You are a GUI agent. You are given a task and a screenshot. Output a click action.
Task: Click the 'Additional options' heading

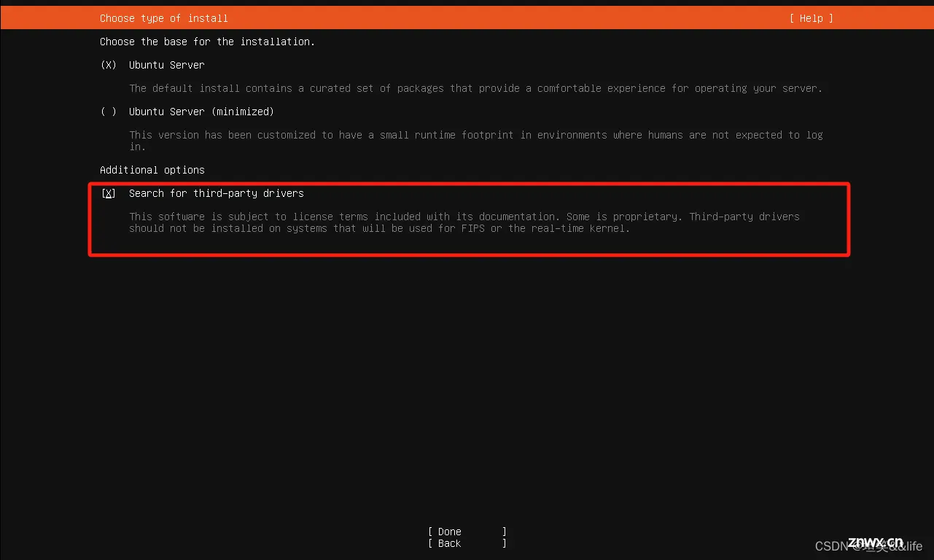coord(152,170)
